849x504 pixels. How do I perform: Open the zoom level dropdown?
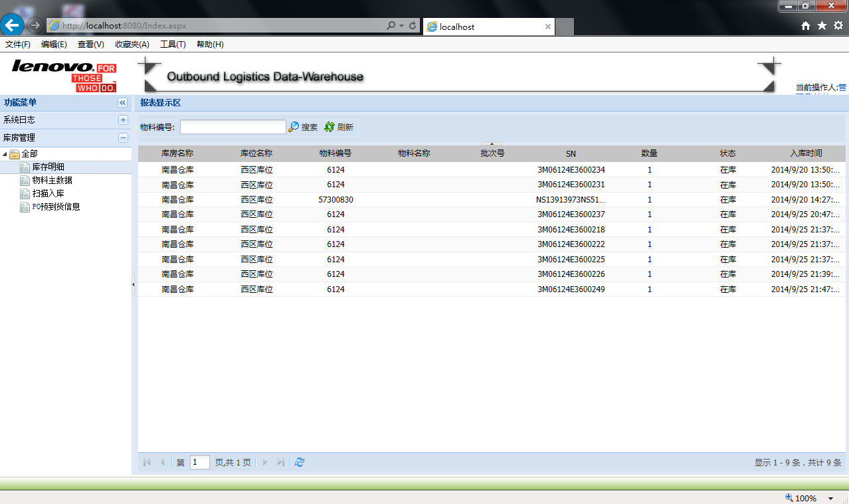click(x=830, y=498)
